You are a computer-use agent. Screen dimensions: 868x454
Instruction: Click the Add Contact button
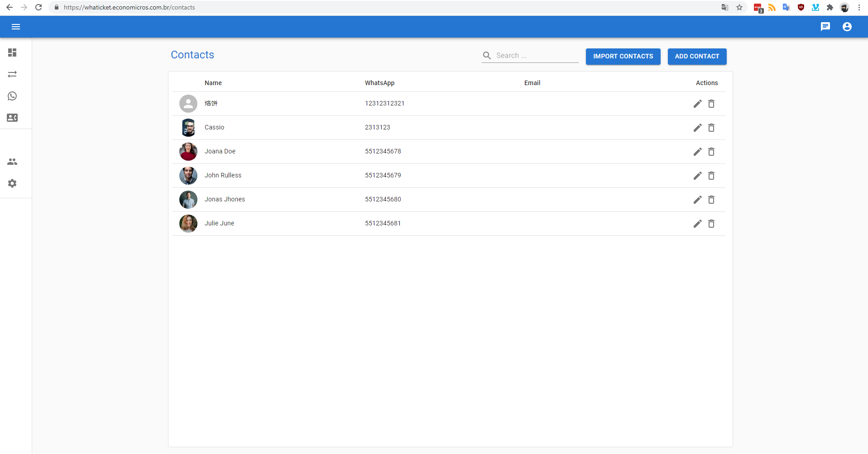coord(697,57)
